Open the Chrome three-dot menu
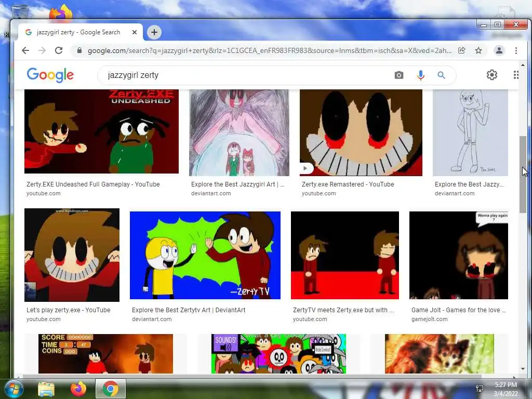 516,50
